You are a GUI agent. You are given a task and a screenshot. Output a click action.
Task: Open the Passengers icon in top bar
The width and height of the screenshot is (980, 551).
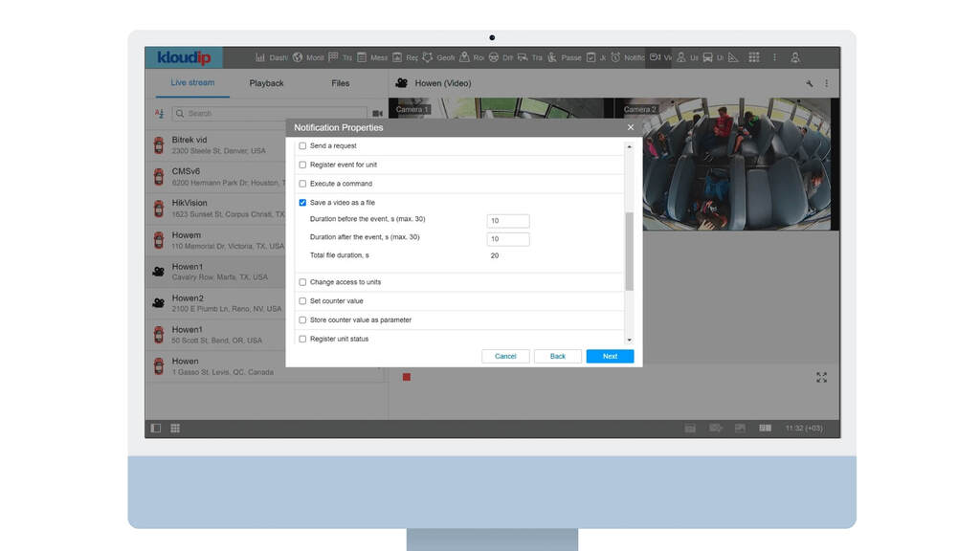pos(552,57)
